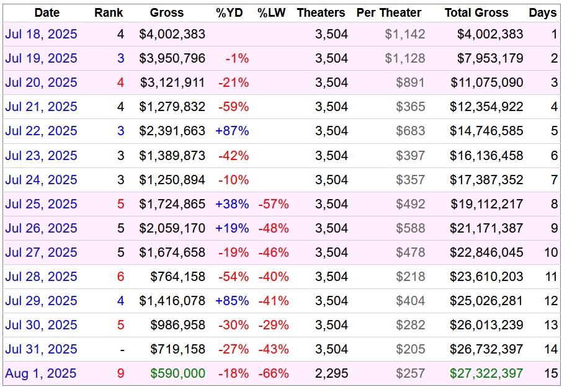The image size is (567, 392).
Task: Open the Jul 21, 2025 date link
Action: pos(41,107)
